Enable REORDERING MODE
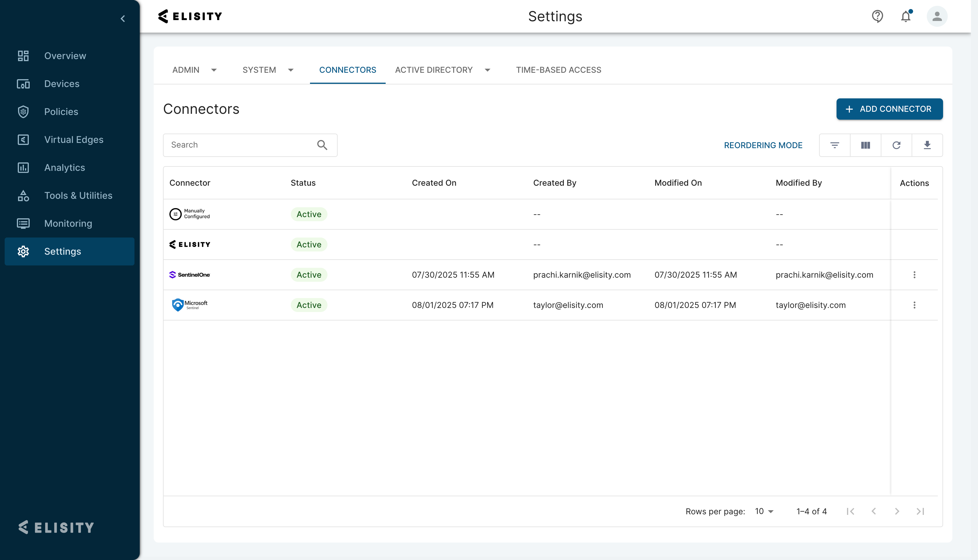 763,146
